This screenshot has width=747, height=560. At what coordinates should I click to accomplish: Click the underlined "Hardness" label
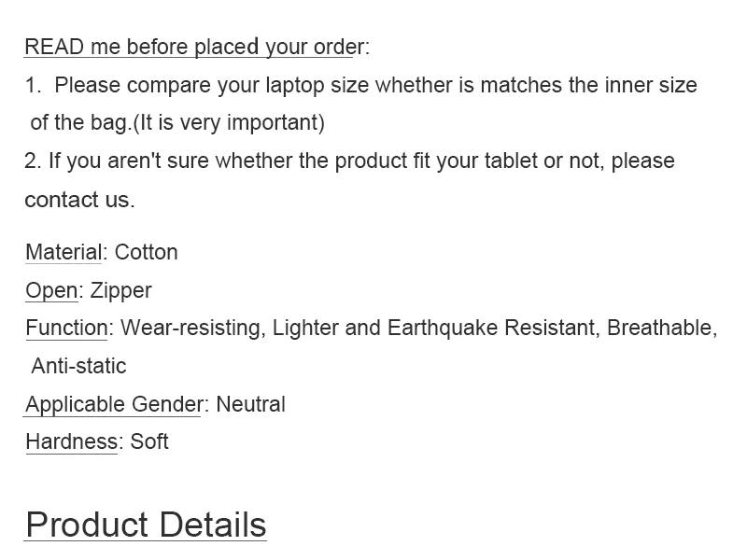click(x=72, y=441)
